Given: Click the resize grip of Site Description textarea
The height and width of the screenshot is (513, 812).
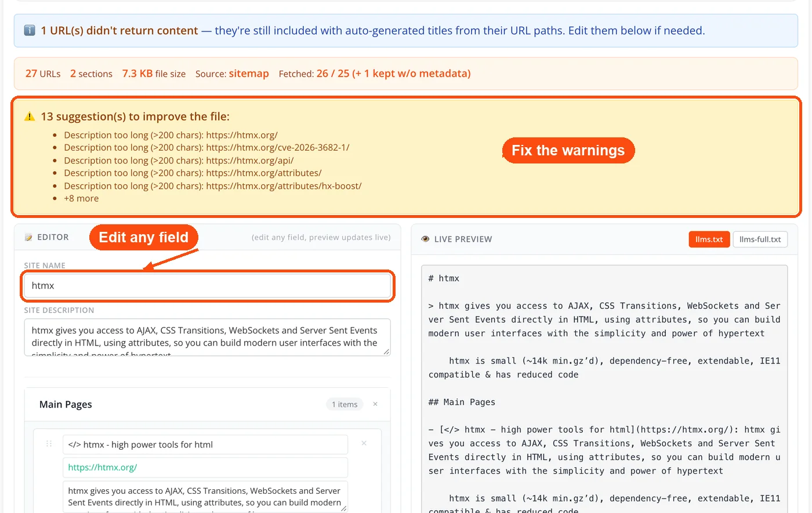Looking at the screenshot, I should tap(386, 351).
